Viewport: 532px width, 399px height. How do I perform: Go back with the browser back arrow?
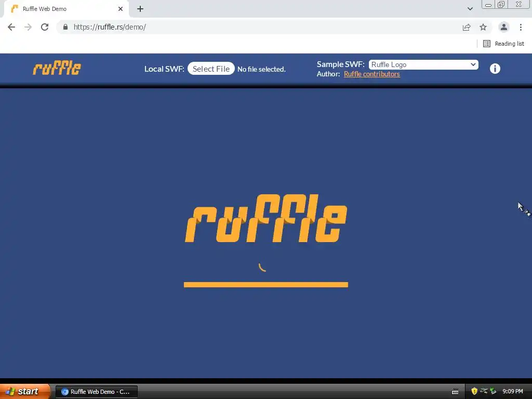[x=11, y=27]
